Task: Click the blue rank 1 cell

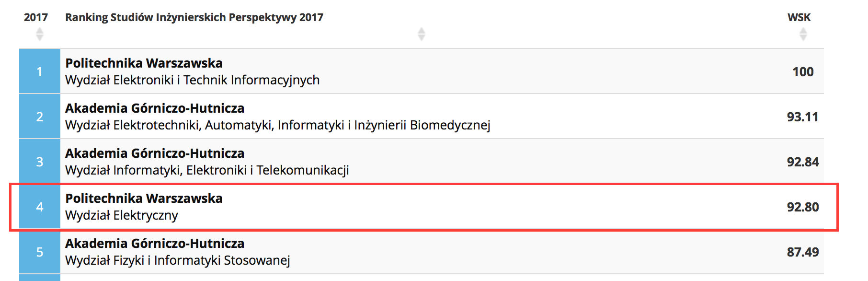Action: tap(40, 71)
